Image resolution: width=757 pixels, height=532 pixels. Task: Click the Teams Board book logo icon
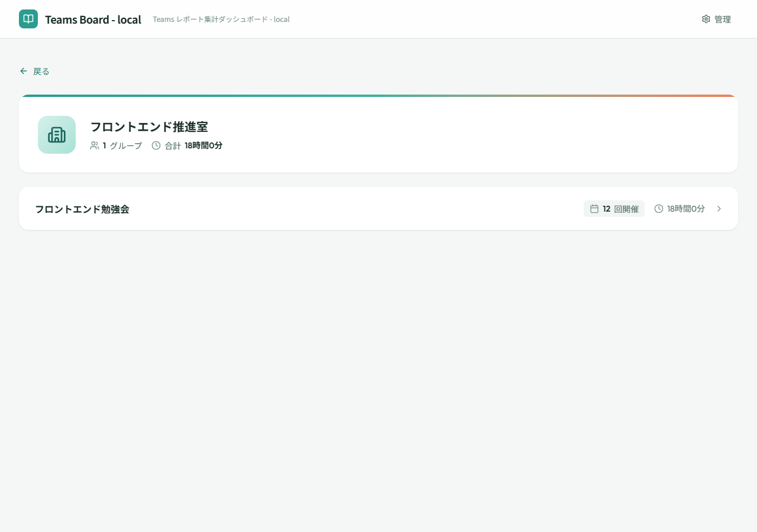pyautogui.click(x=28, y=19)
